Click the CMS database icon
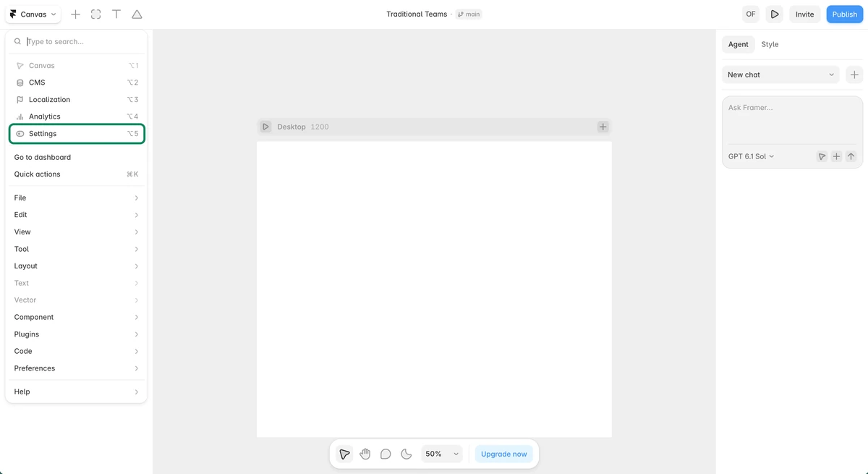 pyautogui.click(x=20, y=82)
